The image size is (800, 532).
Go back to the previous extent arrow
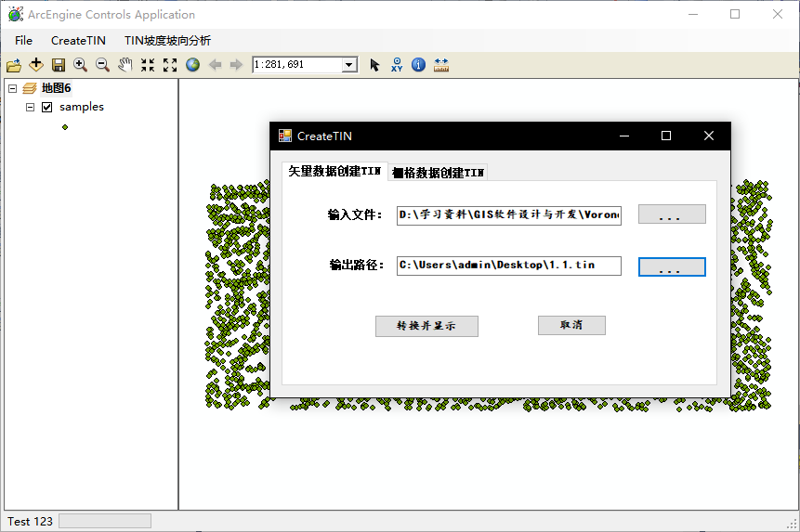[215, 65]
